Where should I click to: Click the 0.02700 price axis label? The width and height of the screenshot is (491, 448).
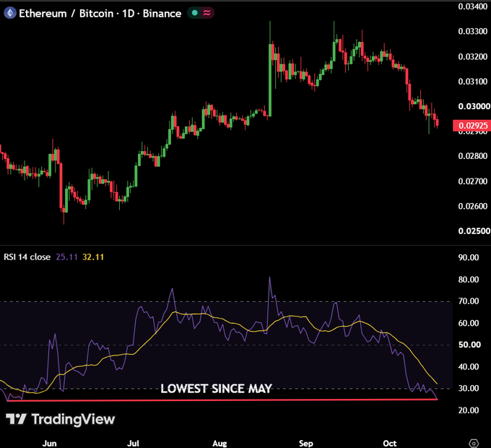[x=473, y=181]
